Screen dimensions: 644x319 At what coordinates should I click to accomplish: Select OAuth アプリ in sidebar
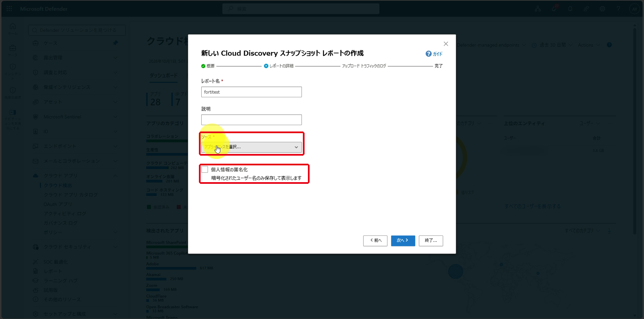pos(58,204)
